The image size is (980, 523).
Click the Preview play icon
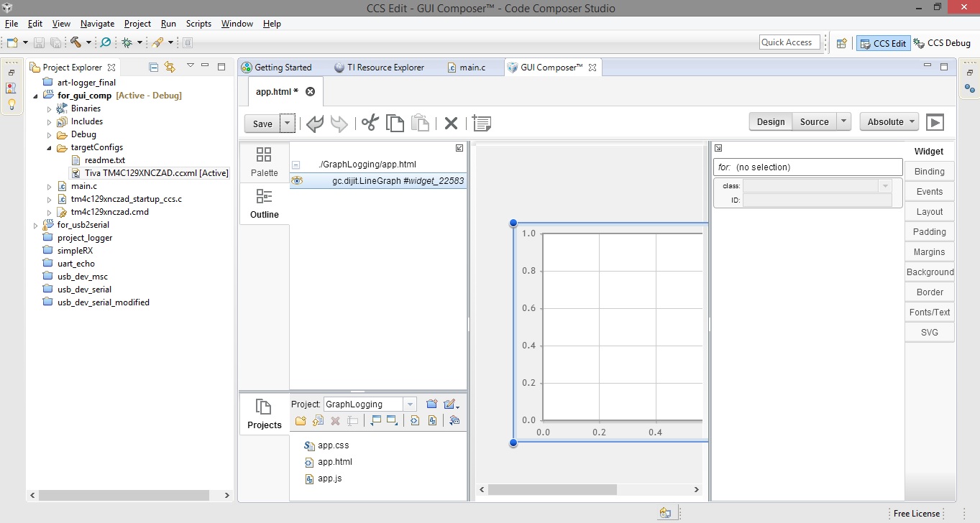935,122
